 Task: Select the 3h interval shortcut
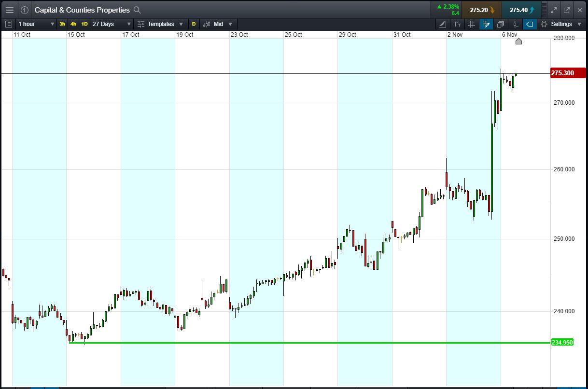[x=62, y=24]
